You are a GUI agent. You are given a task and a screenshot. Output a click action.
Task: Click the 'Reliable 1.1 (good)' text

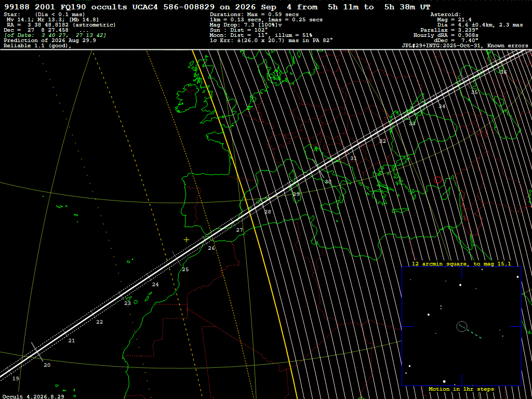(x=37, y=46)
